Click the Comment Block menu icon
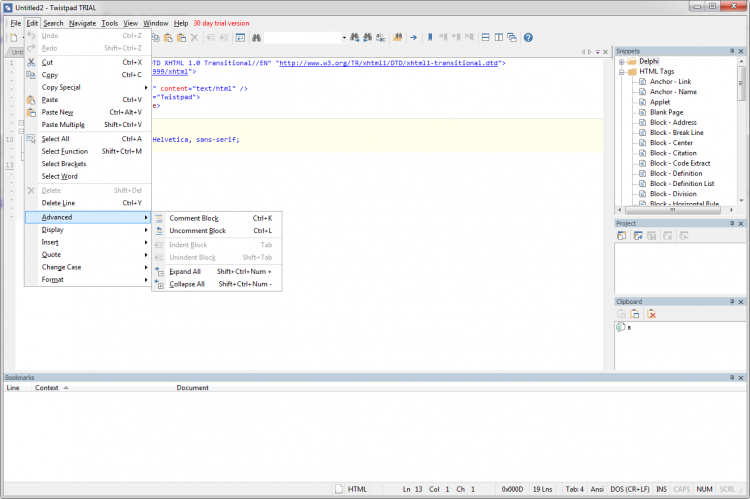750x499 pixels. [x=159, y=218]
